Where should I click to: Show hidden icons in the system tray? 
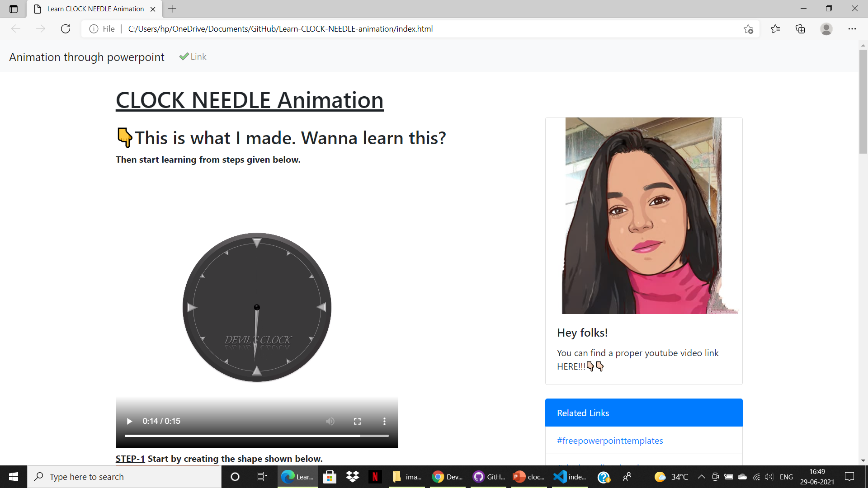click(x=701, y=477)
